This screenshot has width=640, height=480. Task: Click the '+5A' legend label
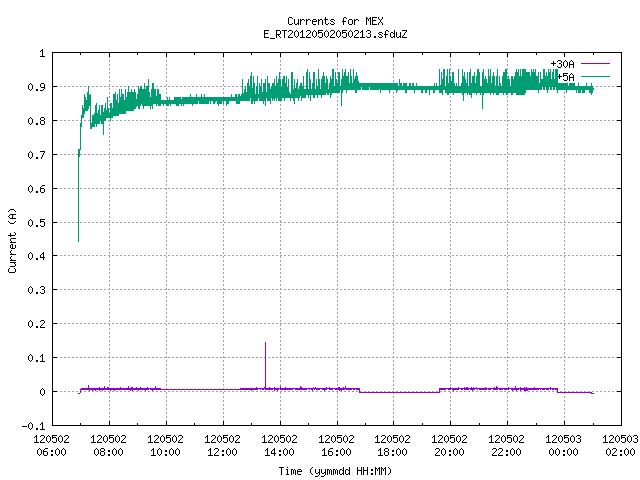click(x=566, y=77)
